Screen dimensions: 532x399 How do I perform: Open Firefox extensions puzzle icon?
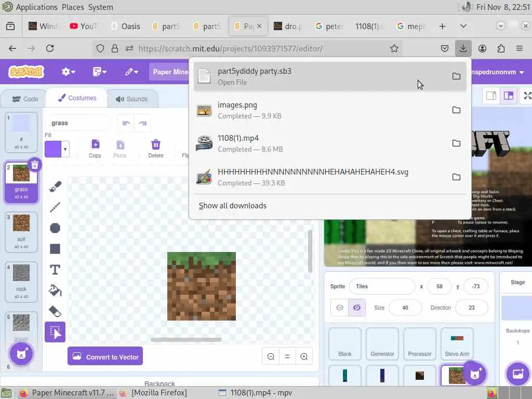501,48
